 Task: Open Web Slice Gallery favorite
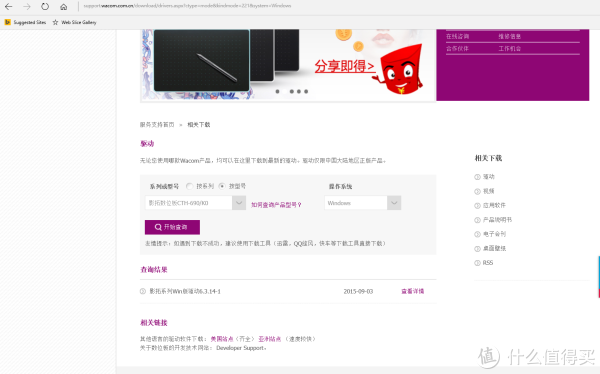point(75,22)
